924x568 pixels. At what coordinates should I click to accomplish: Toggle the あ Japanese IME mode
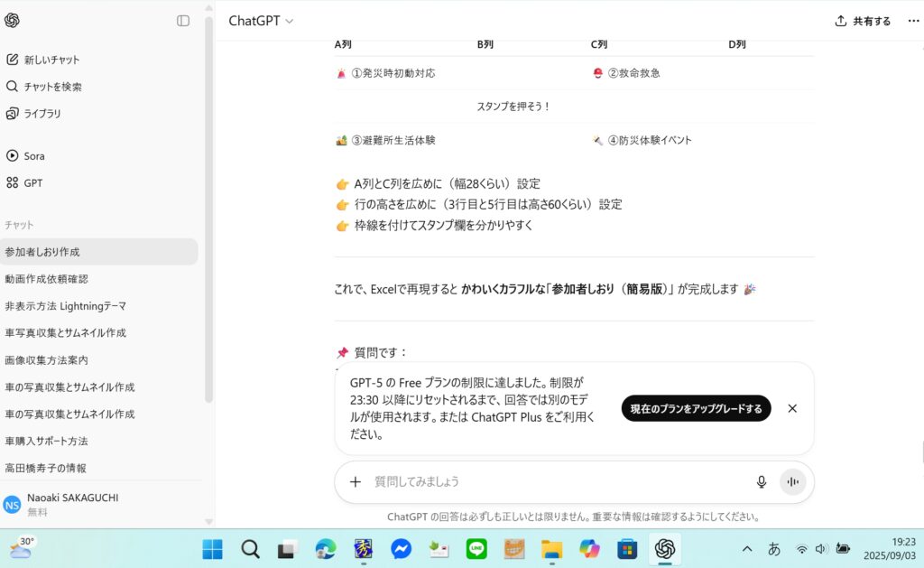(774, 549)
